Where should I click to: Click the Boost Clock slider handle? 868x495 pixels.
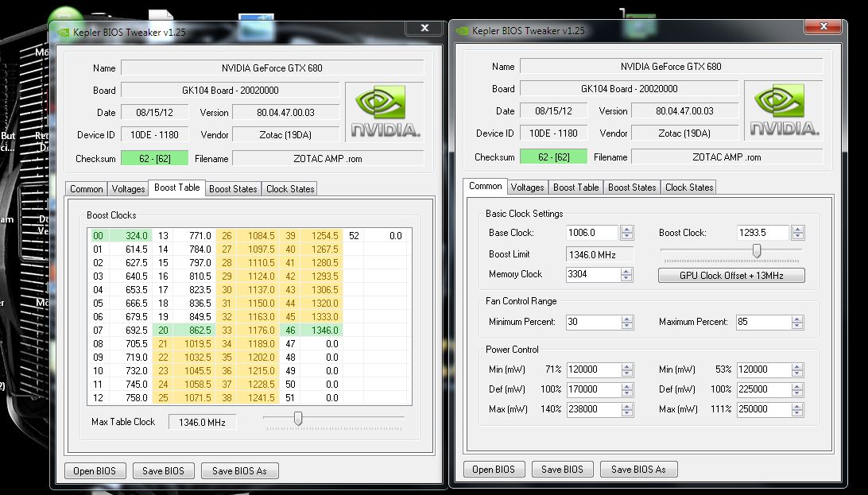point(756,251)
